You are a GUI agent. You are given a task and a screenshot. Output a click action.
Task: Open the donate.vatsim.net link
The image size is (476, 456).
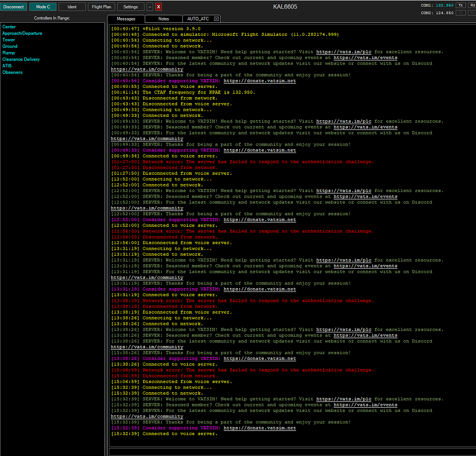[x=260, y=428]
